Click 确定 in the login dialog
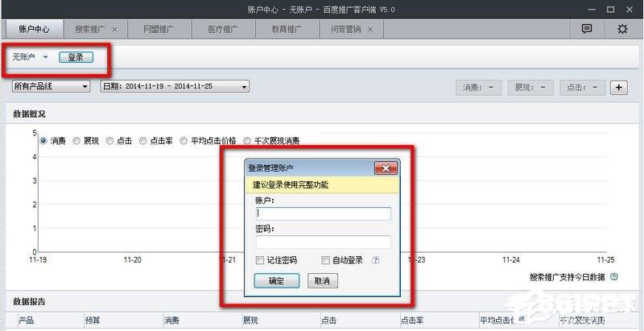644x331 pixels. point(276,281)
